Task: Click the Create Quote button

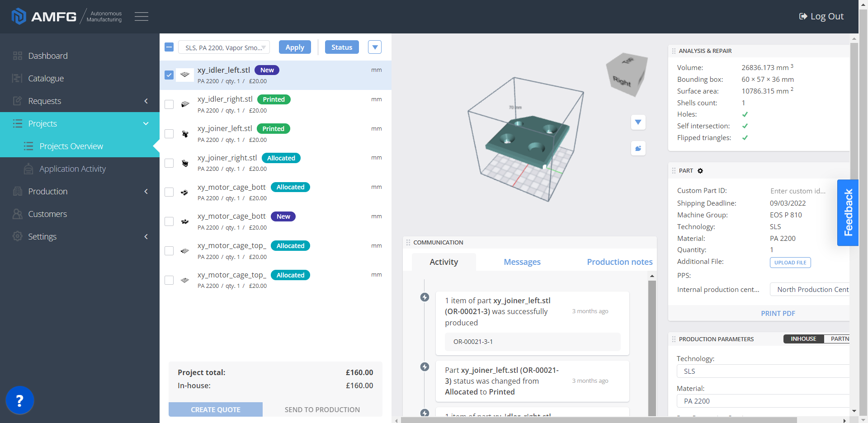Action: pos(216,409)
